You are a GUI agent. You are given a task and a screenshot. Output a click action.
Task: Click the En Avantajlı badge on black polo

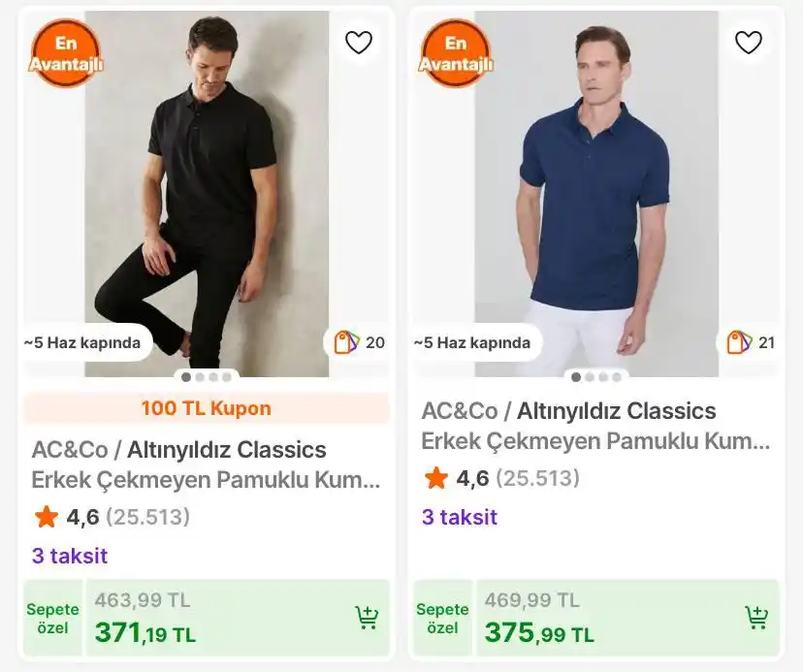(x=66, y=53)
